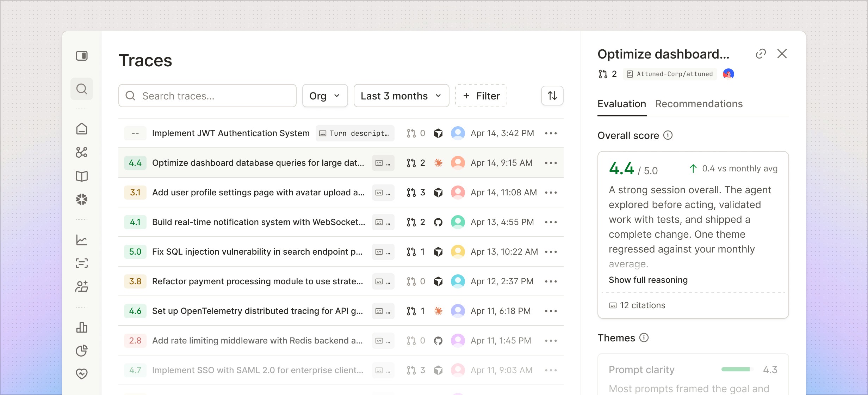The width and height of the screenshot is (868, 395).
Task: Open more options for WebSocket notification row
Action: [551, 222]
